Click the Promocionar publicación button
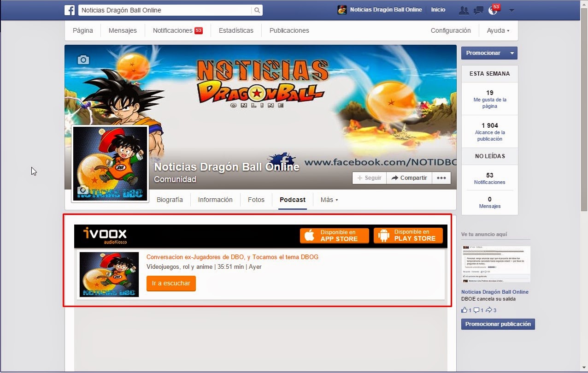The height and width of the screenshot is (373, 588). click(x=498, y=324)
